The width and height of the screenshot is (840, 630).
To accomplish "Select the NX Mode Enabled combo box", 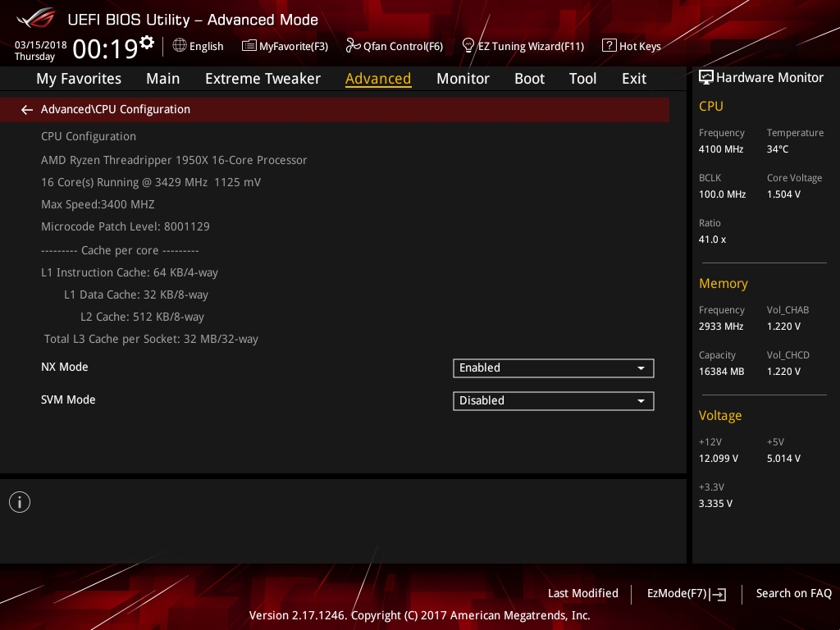I will (554, 368).
